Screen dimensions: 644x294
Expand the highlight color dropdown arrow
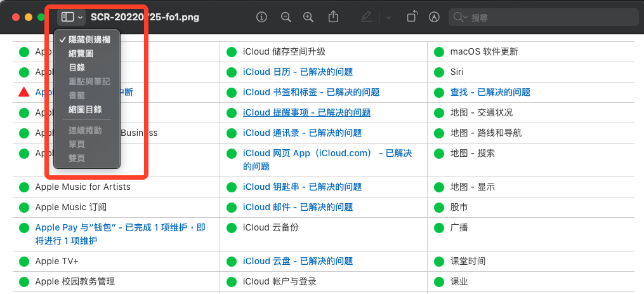pos(388,18)
